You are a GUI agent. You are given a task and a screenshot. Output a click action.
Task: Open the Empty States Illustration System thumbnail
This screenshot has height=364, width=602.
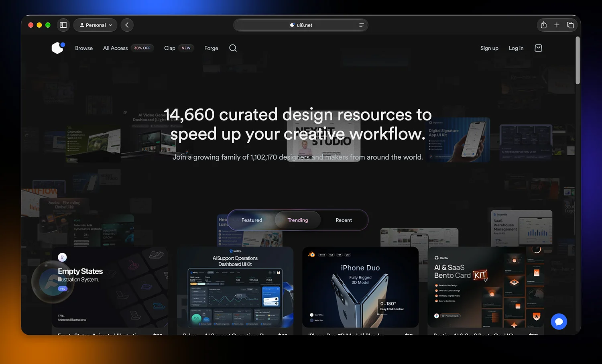[x=110, y=287]
